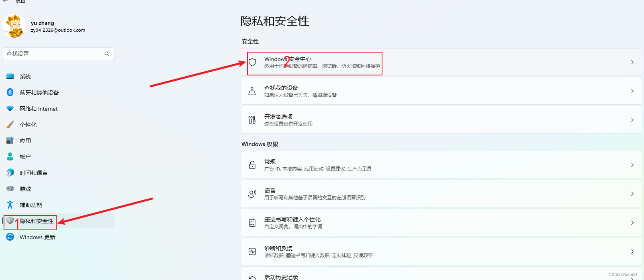Open the 查找我的设备 entry
This screenshot has width=644, height=280.
441,91
